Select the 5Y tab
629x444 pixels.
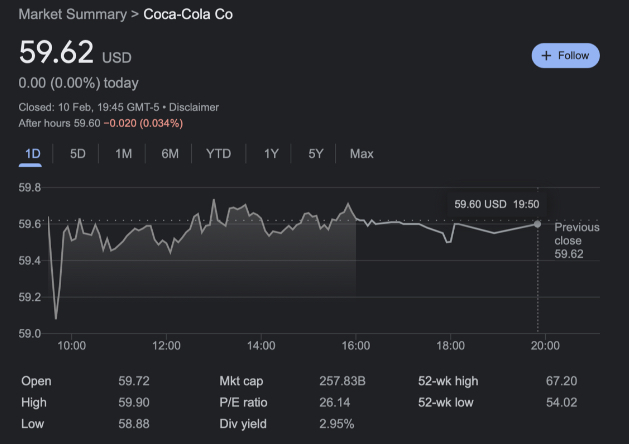[x=315, y=154]
